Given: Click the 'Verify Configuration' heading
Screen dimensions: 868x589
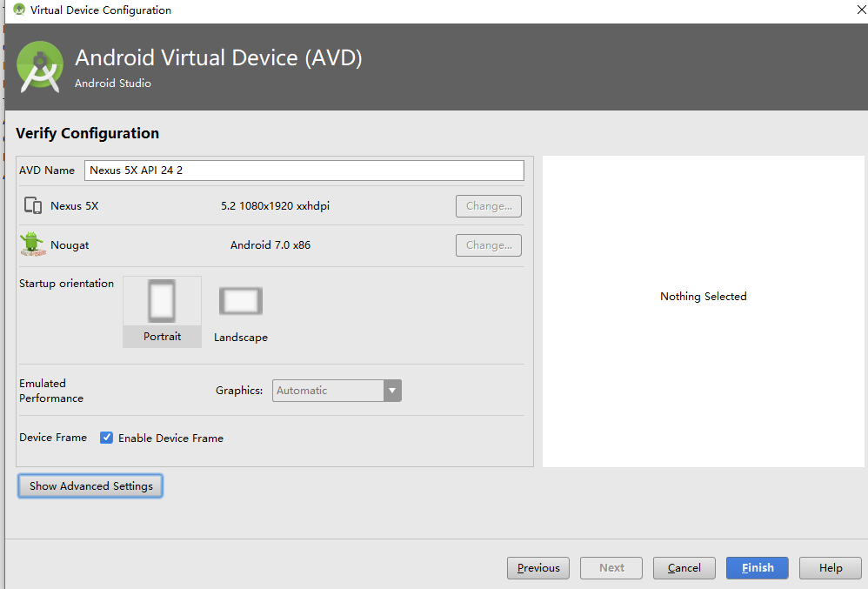Looking at the screenshot, I should 88,133.
